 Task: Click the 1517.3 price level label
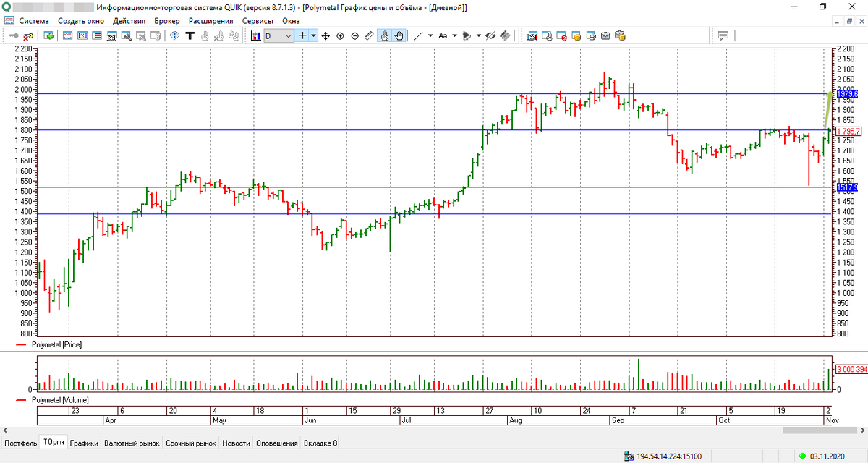tap(846, 187)
